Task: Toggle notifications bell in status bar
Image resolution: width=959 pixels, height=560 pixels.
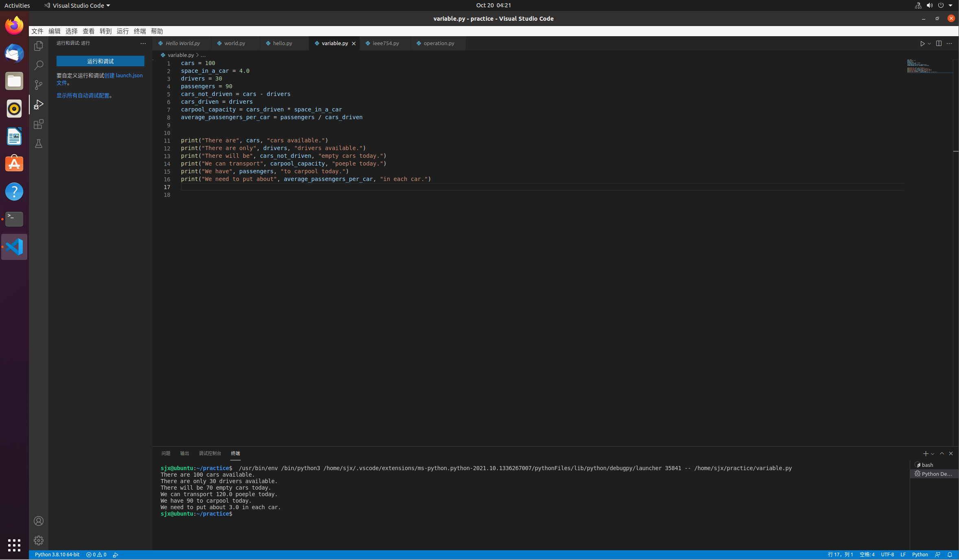Action: click(950, 555)
